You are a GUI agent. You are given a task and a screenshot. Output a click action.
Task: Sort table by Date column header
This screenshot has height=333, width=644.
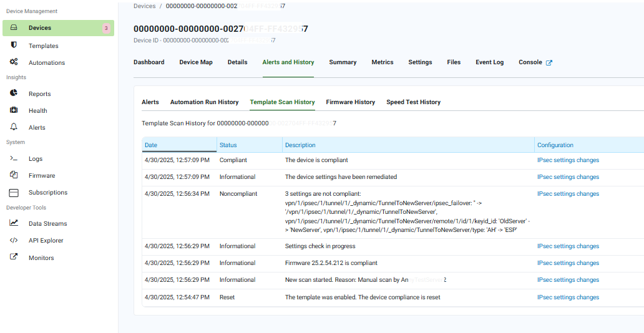(x=151, y=145)
